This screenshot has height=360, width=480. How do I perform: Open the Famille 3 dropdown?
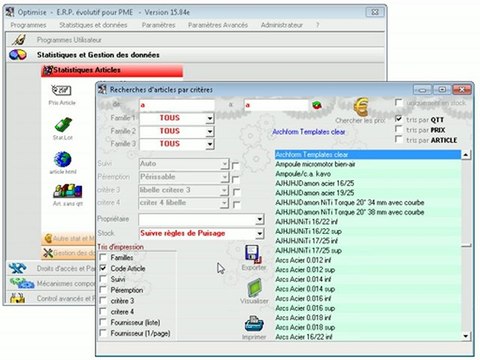pos(210,144)
